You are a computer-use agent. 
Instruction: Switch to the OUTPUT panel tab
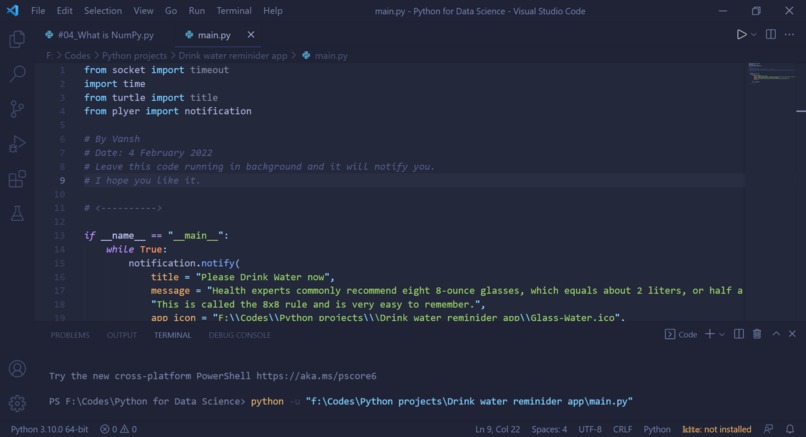pos(122,335)
